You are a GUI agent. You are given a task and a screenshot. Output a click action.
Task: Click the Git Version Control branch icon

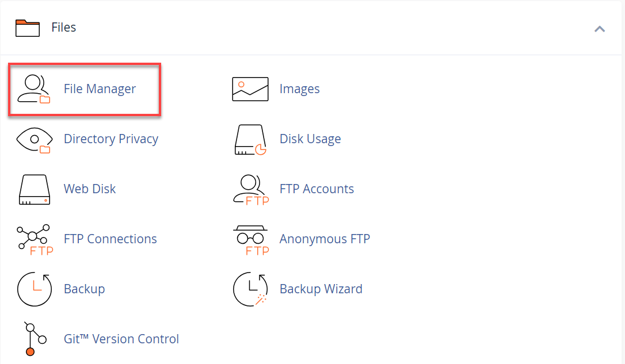point(35,339)
